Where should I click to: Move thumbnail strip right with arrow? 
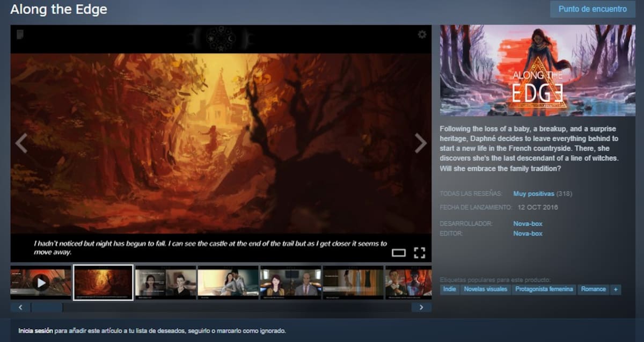421,308
